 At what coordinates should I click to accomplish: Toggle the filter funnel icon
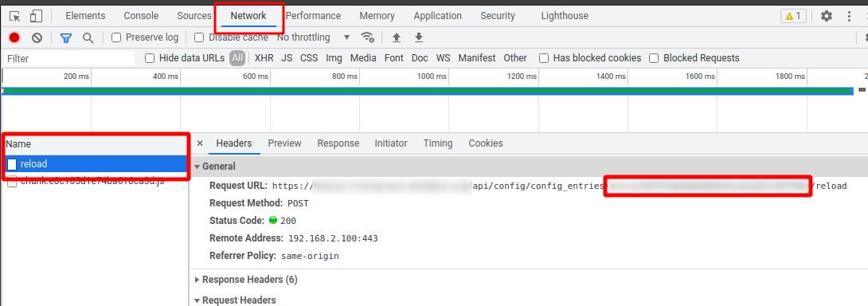(66, 37)
